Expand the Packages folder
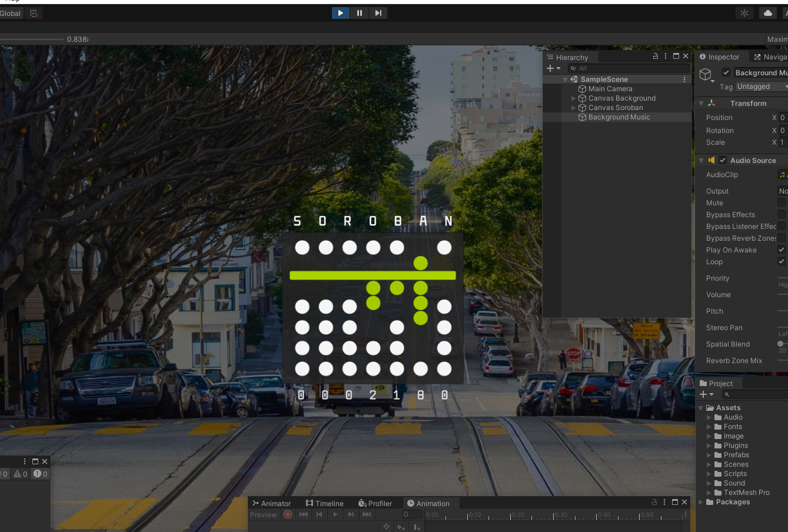The image size is (788, 532). tap(701, 502)
